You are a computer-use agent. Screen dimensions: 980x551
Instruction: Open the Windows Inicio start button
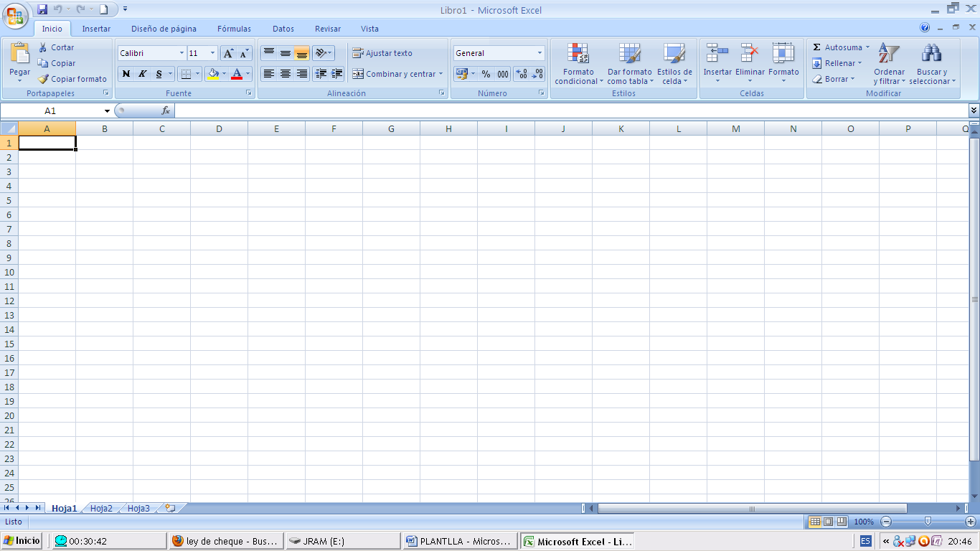pyautogui.click(x=22, y=541)
